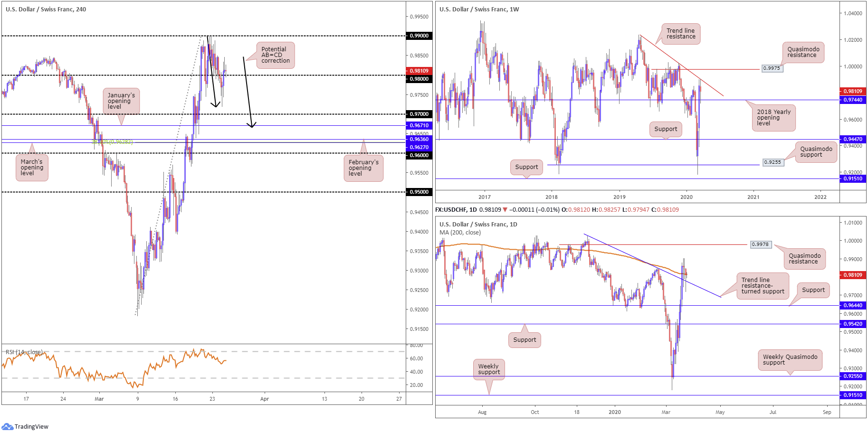
Task: Click the current price 0.98109 on 240 chart
Action: pyautogui.click(x=419, y=71)
